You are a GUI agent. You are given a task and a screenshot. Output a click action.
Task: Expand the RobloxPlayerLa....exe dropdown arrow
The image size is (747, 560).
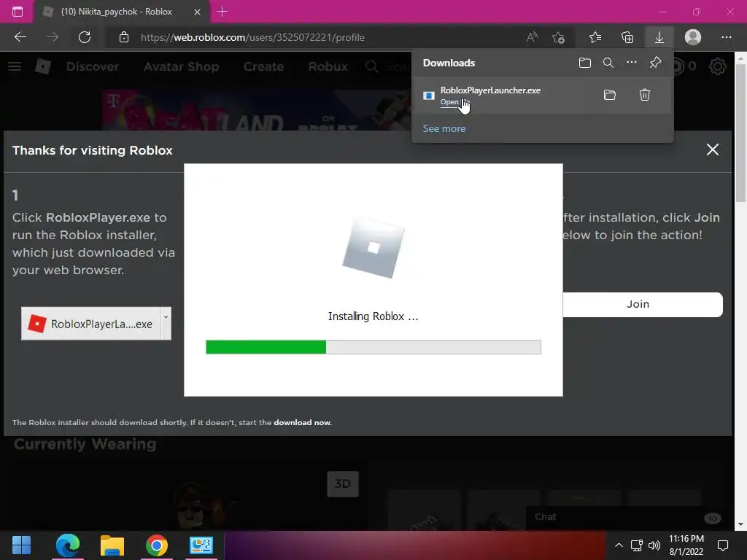coord(166,324)
